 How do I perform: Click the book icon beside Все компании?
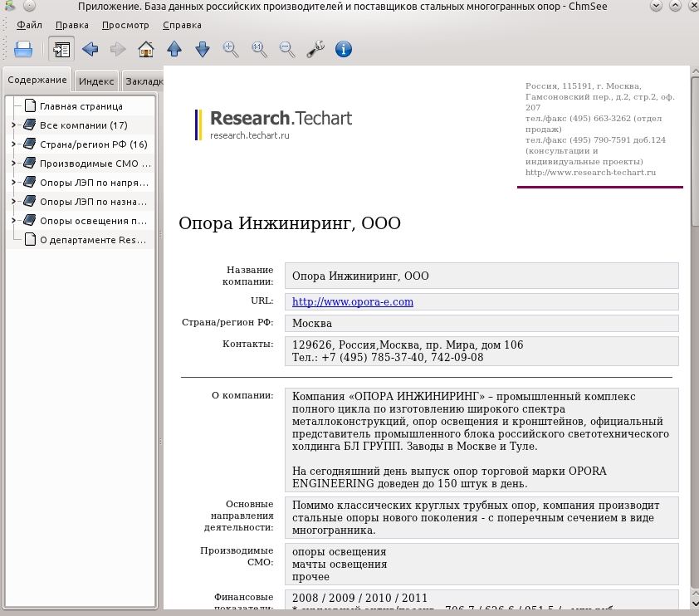(x=29, y=125)
